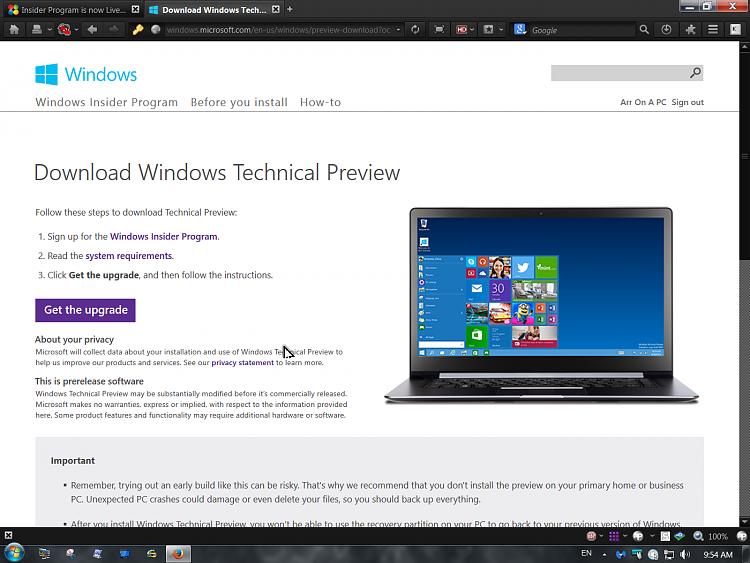The width and height of the screenshot is (750, 563).
Task: Show hidden system tray icons
Action: (605, 554)
